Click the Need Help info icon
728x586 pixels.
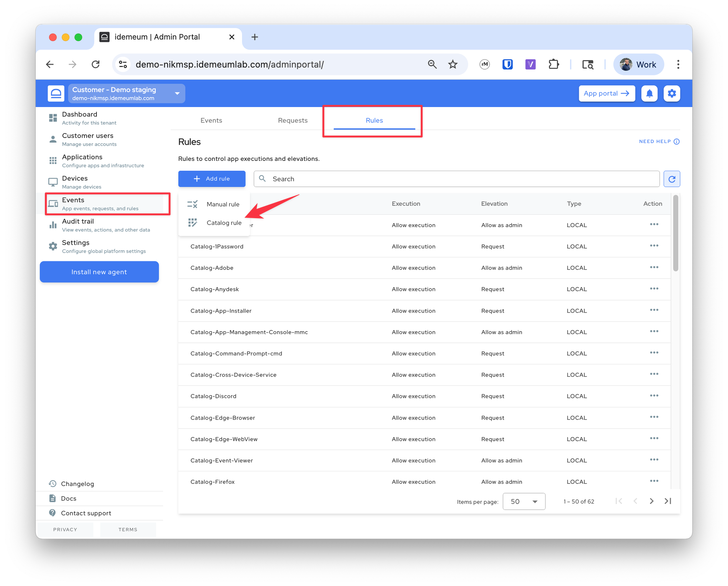[x=677, y=142]
